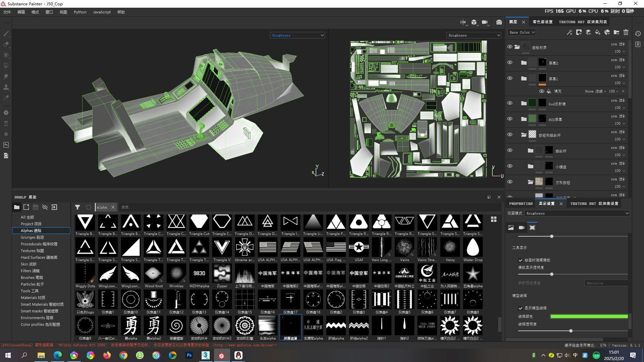Viewport: 644px width, 362px height.
Task: Click the green 线框颜色 color swatch
Action: pos(589,316)
